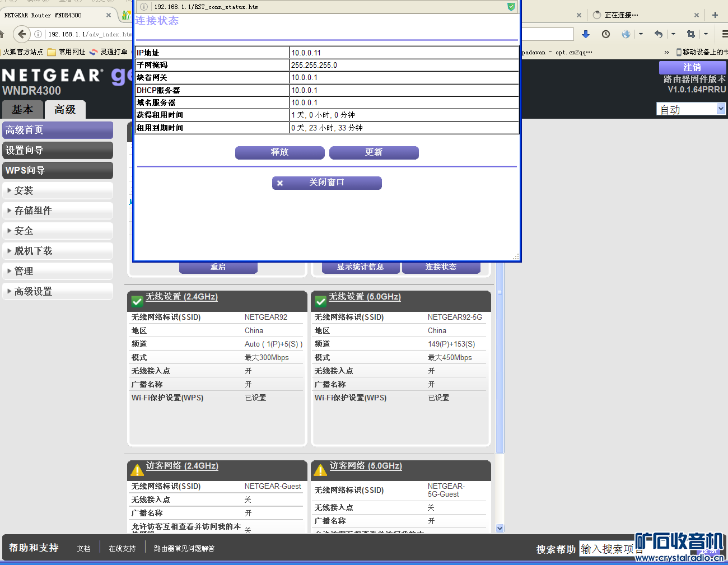Image resolution: width=728 pixels, height=565 pixels.
Task: Click the 显示统计信息 button
Action: [x=361, y=267]
